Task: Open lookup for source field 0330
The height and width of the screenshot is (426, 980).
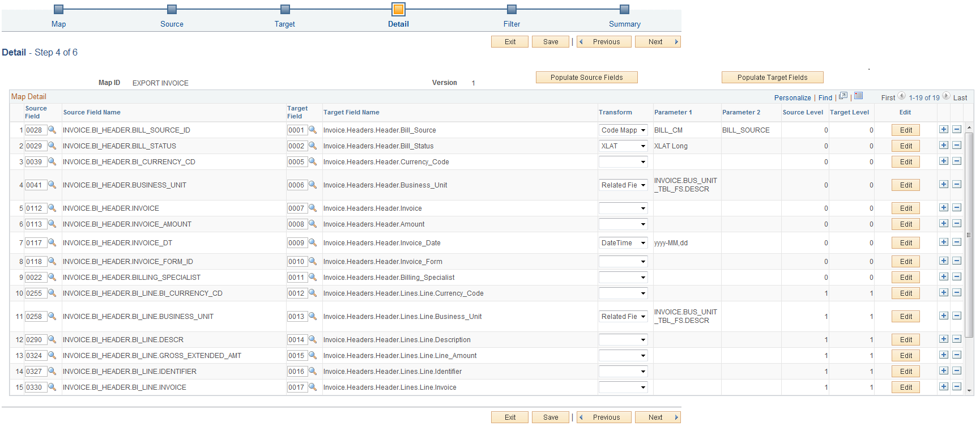Action: (x=52, y=387)
